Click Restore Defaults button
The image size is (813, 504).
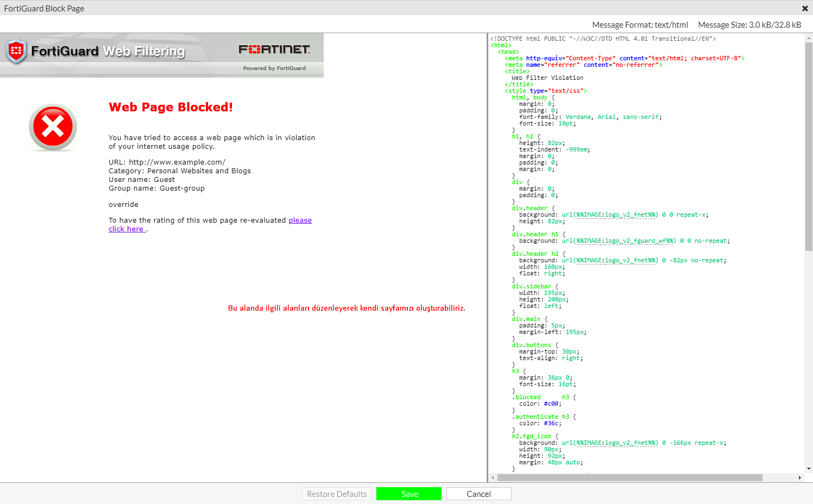[x=337, y=494]
